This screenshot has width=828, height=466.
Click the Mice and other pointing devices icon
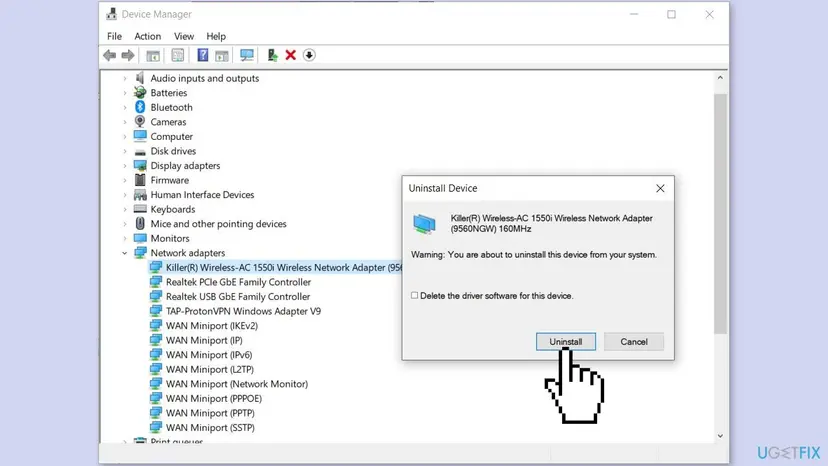point(140,223)
